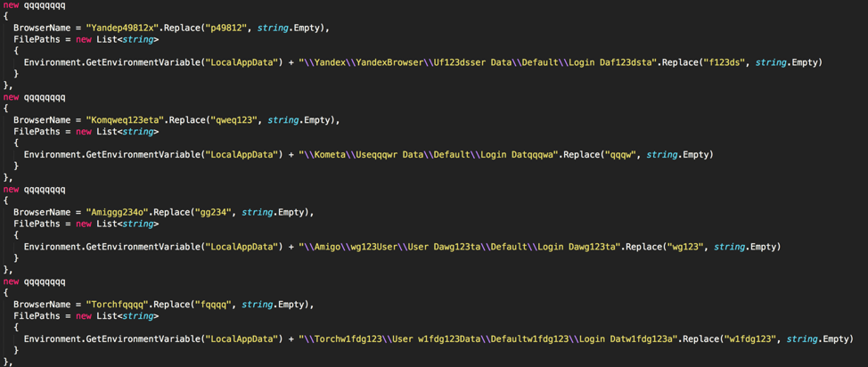Image resolution: width=868 pixels, height=367 pixels.
Task: Click Environment.GetEnvironmentVariable on the Amigo line
Action: pyautogui.click(x=111, y=247)
